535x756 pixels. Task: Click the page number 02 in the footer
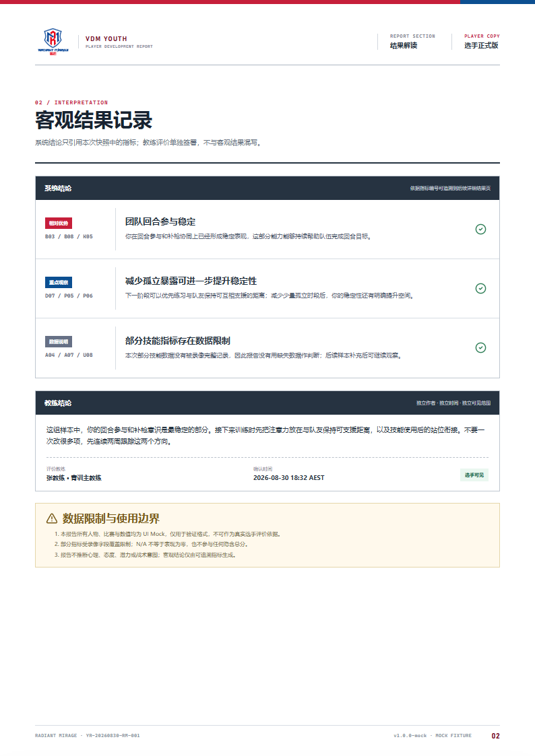(x=495, y=736)
